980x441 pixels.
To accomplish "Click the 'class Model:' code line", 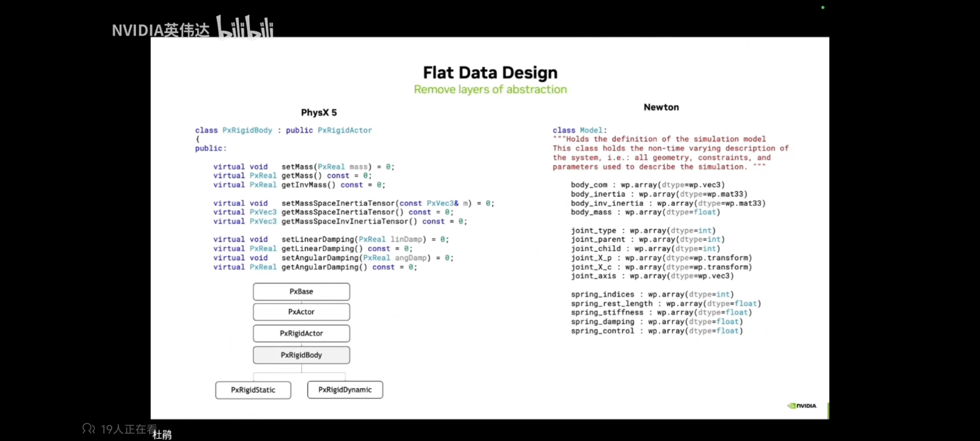I will click(x=579, y=130).
